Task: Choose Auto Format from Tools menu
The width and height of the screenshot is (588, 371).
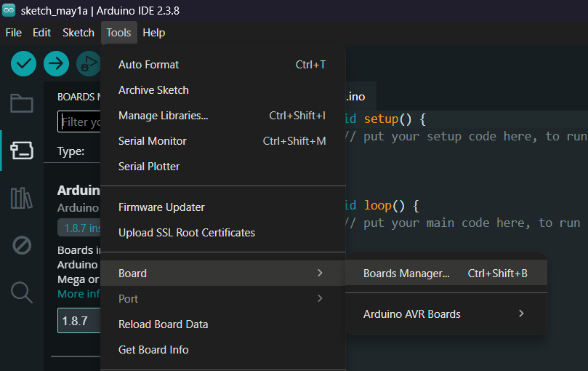Action: (x=222, y=65)
